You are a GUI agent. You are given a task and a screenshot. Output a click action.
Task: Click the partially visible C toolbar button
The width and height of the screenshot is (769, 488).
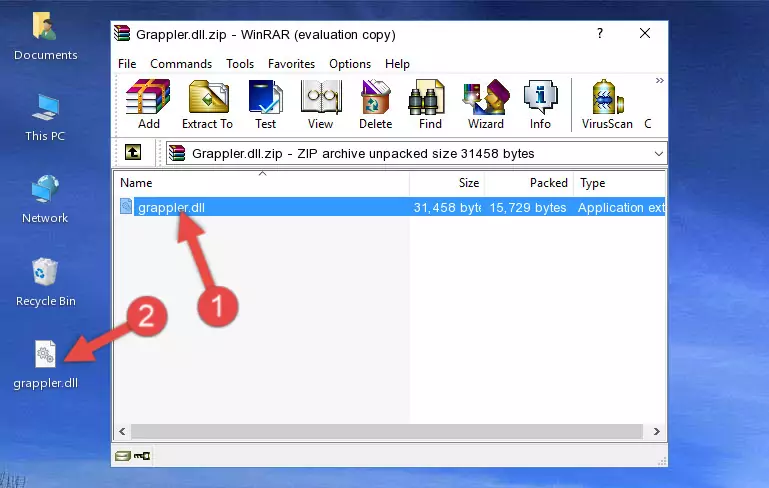click(x=648, y=124)
